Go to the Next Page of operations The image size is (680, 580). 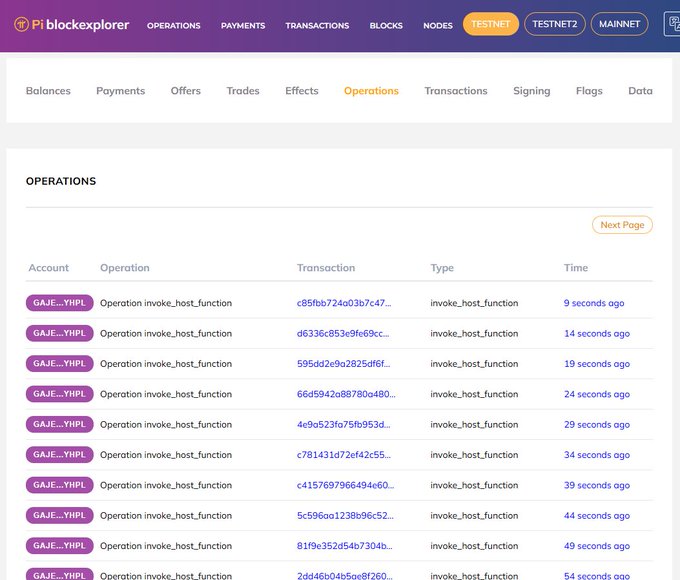point(622,225)
